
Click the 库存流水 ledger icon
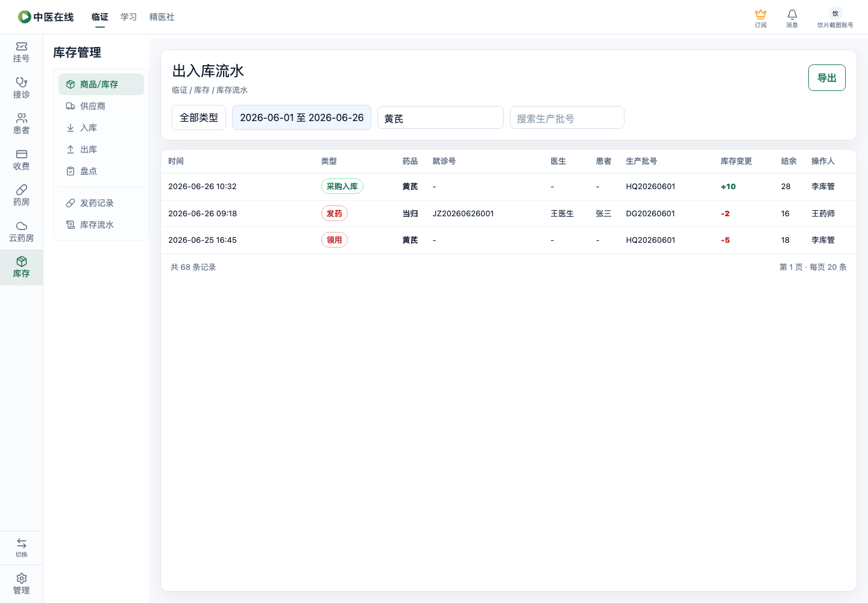[x=71, y=225]
